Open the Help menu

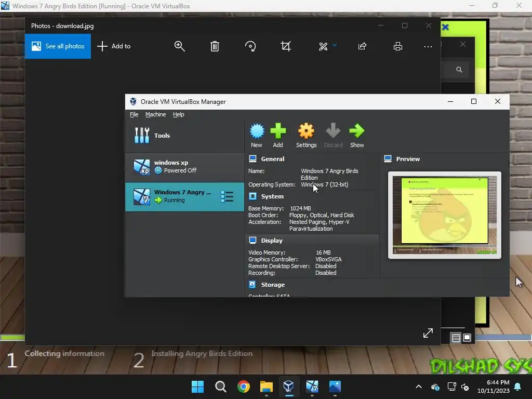click(179, 115)
